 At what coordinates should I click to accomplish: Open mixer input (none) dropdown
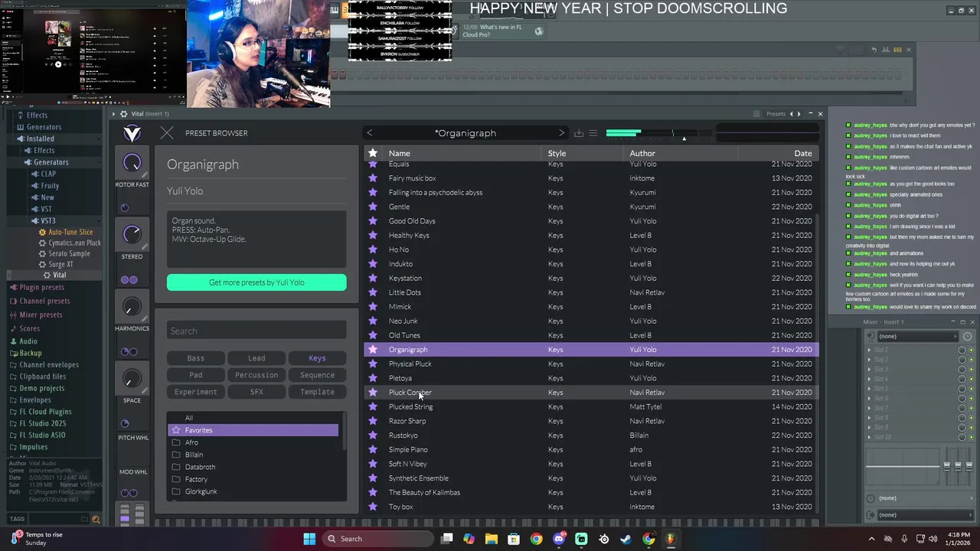point(917,337)
